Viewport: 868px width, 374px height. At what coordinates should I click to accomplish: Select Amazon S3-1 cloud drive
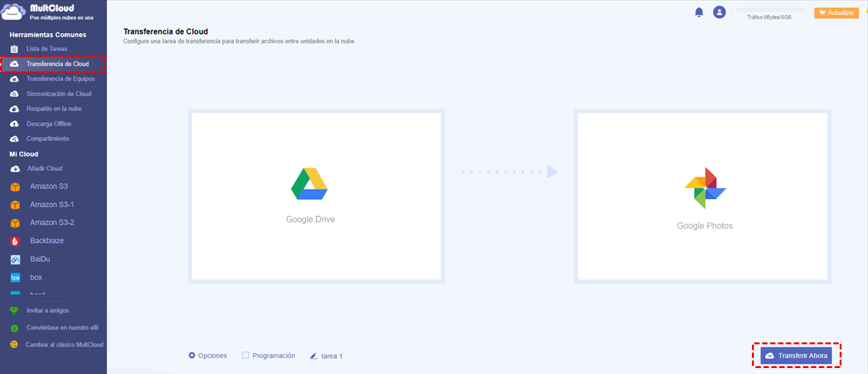[x=53, y=204]
